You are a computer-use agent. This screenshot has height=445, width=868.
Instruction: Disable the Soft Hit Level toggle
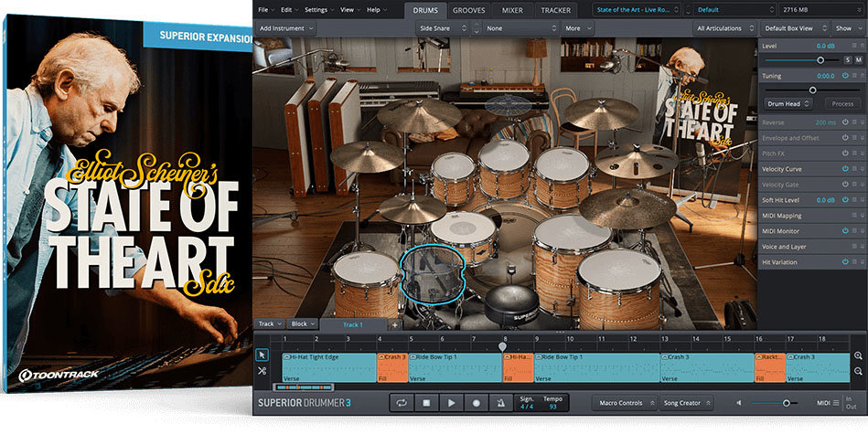click(x=845, y=199)
